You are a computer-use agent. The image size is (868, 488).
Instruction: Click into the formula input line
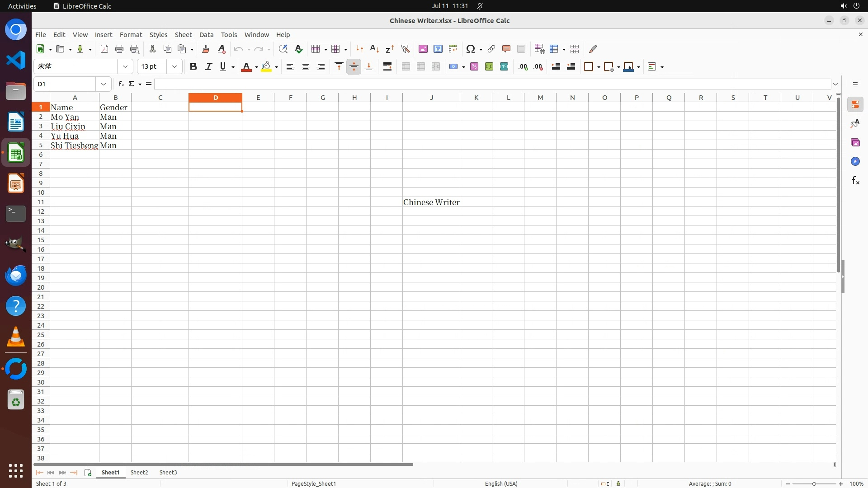tap(492, 84)
